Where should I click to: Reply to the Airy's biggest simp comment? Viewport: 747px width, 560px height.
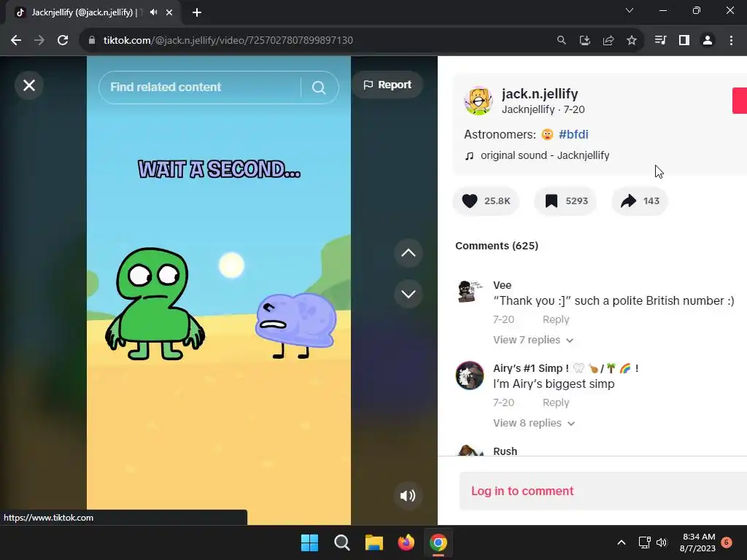(555, 402)
